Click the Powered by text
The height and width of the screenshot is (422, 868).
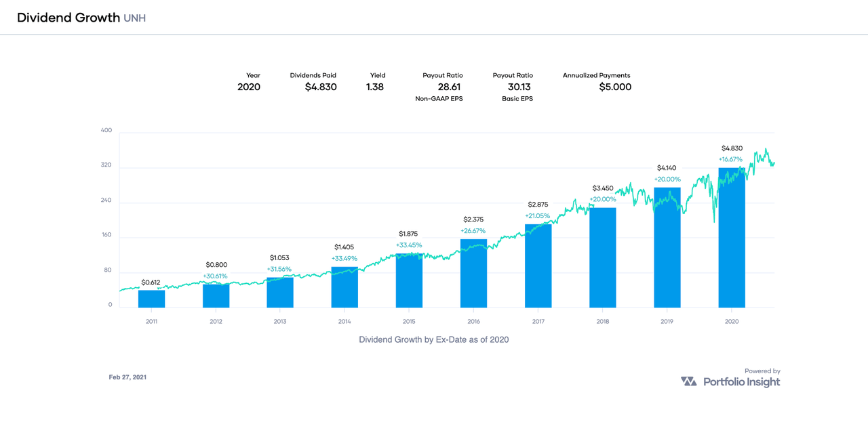762,371
